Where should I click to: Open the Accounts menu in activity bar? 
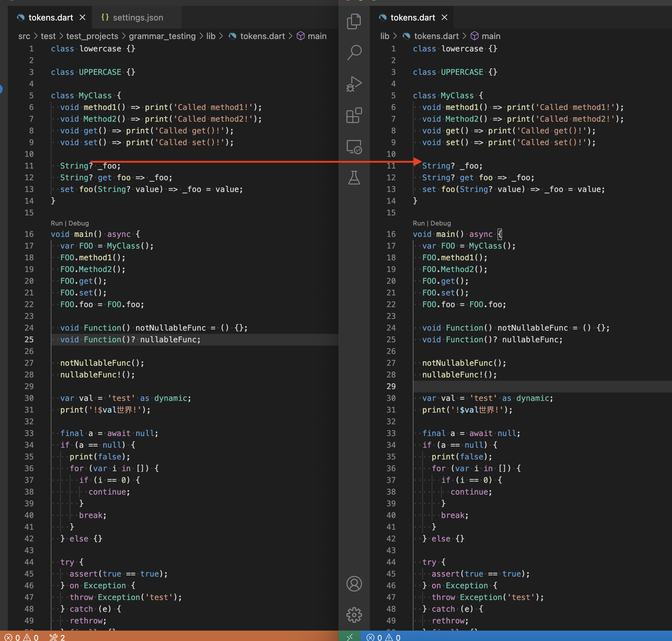point(355,584)
